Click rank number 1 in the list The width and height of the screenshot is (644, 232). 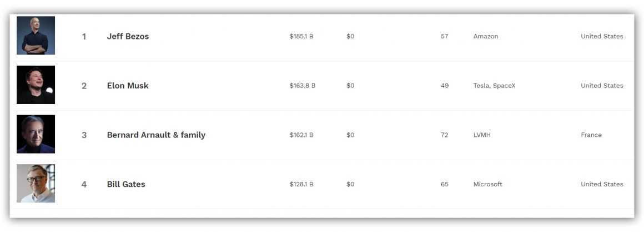point(84,37)
